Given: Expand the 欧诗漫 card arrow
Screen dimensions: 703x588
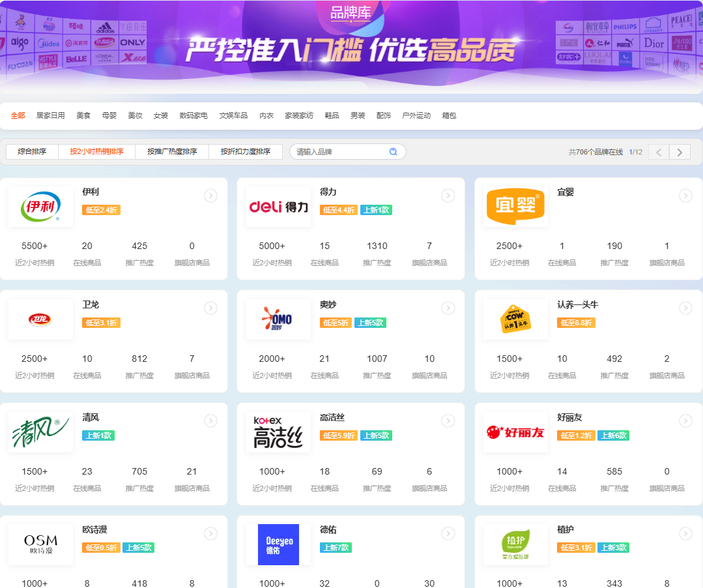Looking at the screenshot, I should 210,533.
